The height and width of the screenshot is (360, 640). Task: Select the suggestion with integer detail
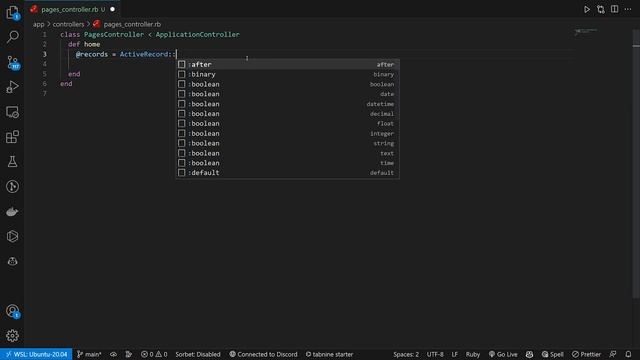click(287, 133)
